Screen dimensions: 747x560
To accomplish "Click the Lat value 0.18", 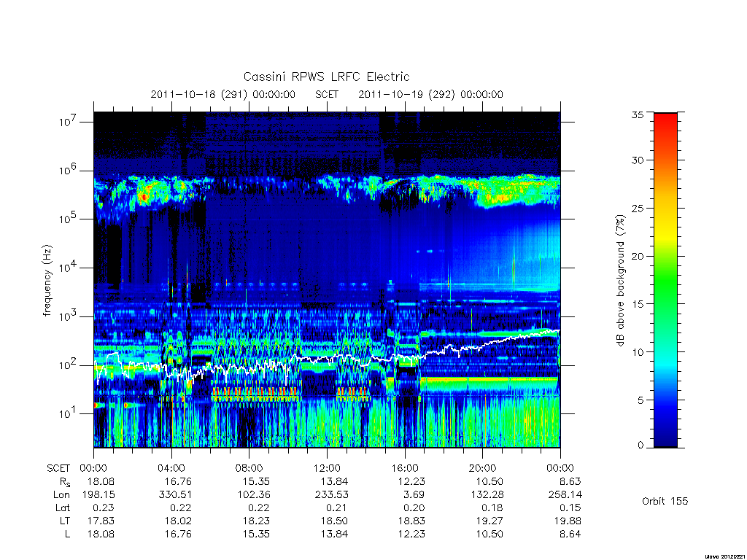I will point(492,507).
